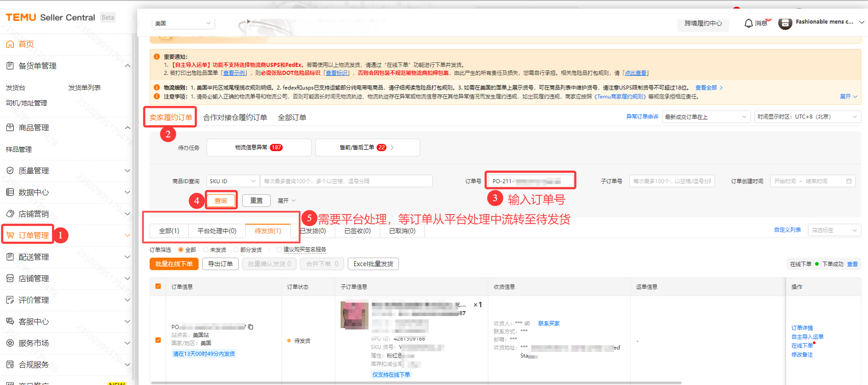Click the account avatar icon

coord(785,23)
